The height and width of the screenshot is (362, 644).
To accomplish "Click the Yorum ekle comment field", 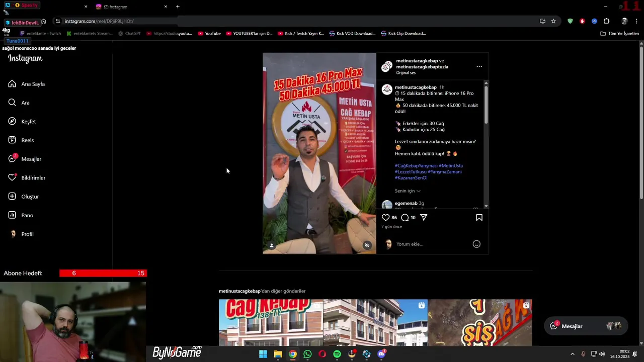I will tap(433, 244).
